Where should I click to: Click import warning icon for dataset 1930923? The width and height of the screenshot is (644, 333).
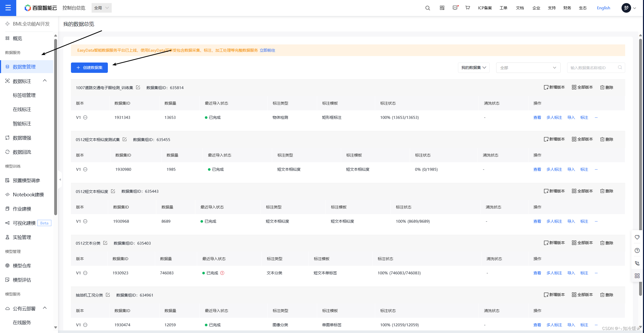tap(222, 273)
